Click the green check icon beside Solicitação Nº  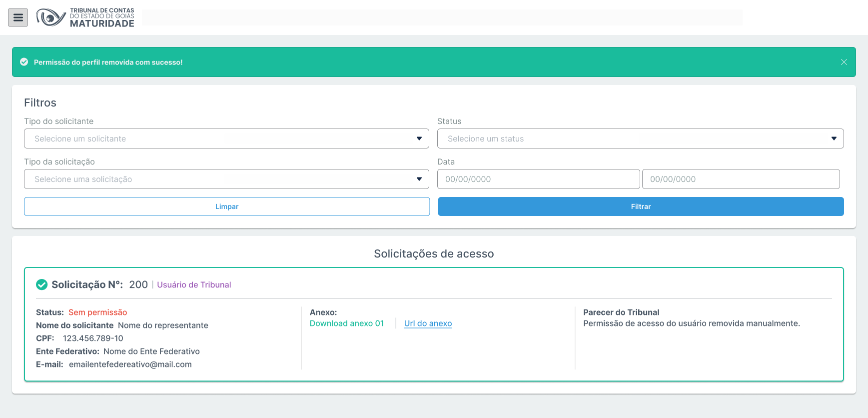coord(42,284)
